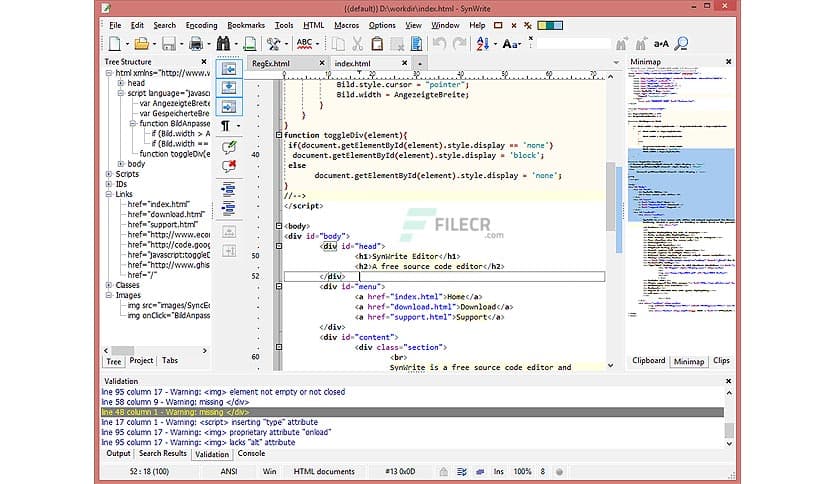This screenshot has width=836, height=484.
Task: Click the unindent lines icon
Action: (229, 208)
